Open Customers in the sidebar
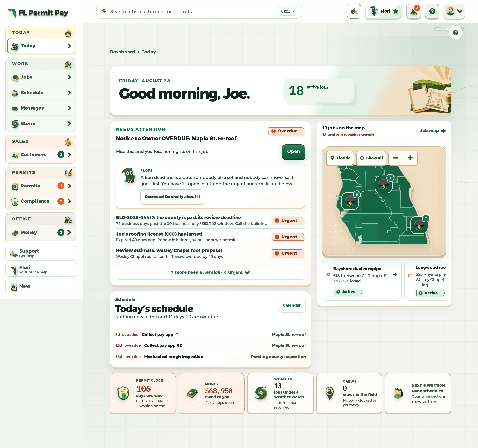The height and width of the screenshot is (448, 478). (x=41, y=155)
